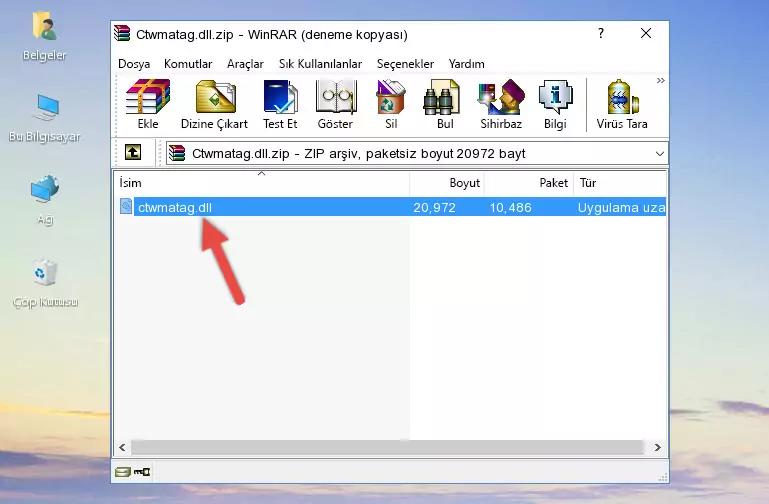Open the Araçlar menu

[245, 64]
